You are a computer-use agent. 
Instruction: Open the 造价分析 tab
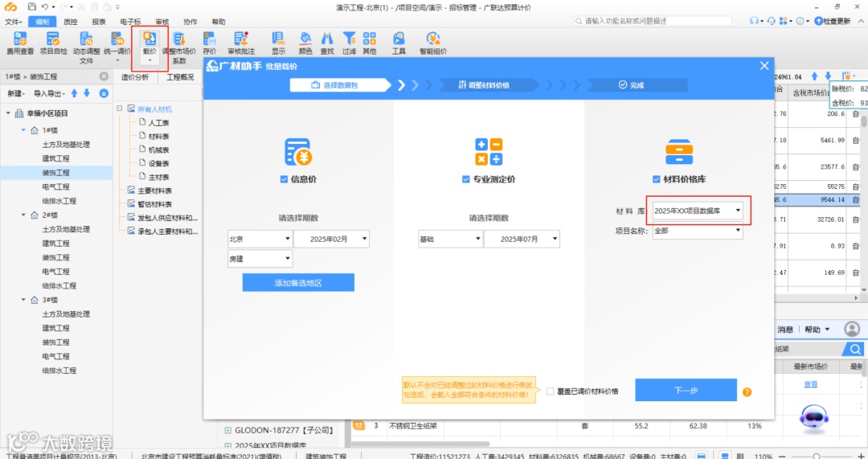pyautogui.click(x=135, y=77)
